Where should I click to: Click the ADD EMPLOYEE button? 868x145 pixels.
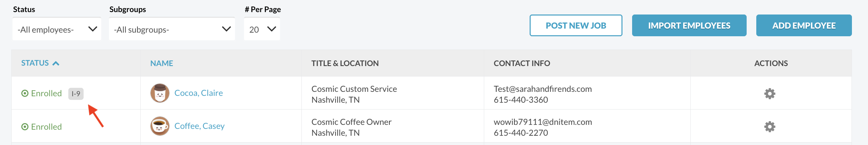tap(804, 25)
